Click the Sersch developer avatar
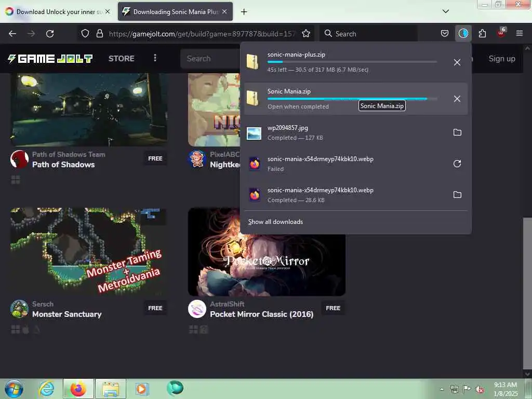The height and width of the screenshot is (399, 532). (x=19, y=309)
